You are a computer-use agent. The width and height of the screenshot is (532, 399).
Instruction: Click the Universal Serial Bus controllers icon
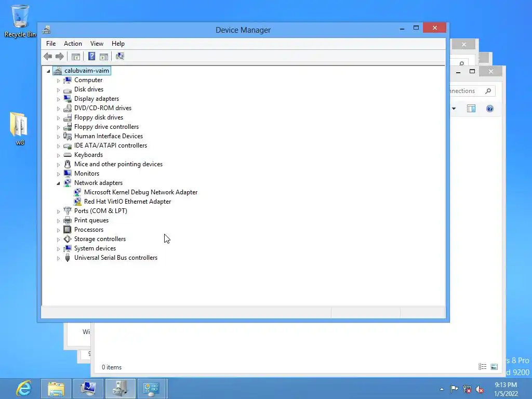(68, 258)
